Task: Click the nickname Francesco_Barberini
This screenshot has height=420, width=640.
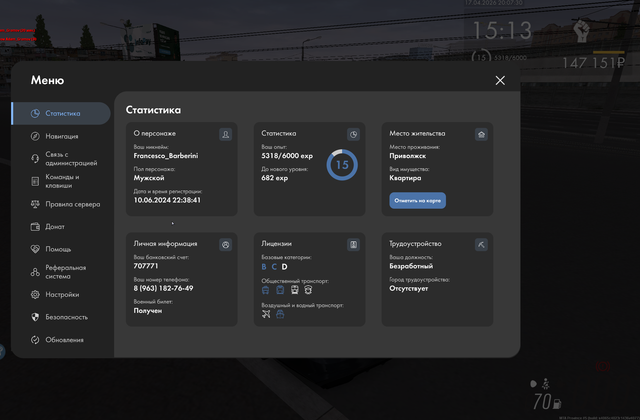Action: coord(166,156)
